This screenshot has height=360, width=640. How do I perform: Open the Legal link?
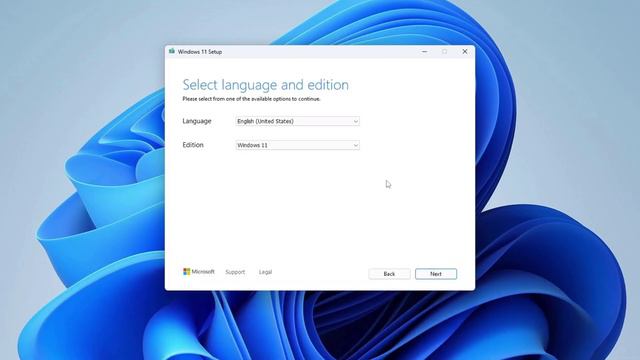[265, 272]
